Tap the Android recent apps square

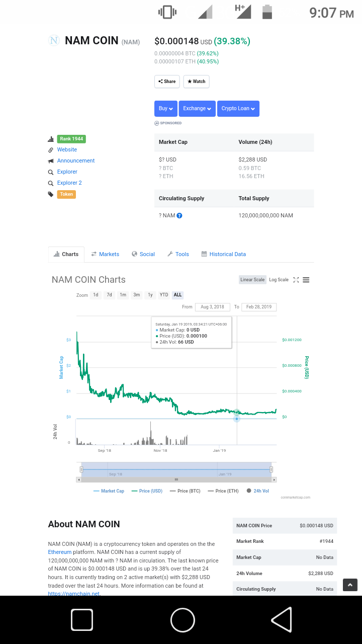pyautogui.click(x=82, y=620)
